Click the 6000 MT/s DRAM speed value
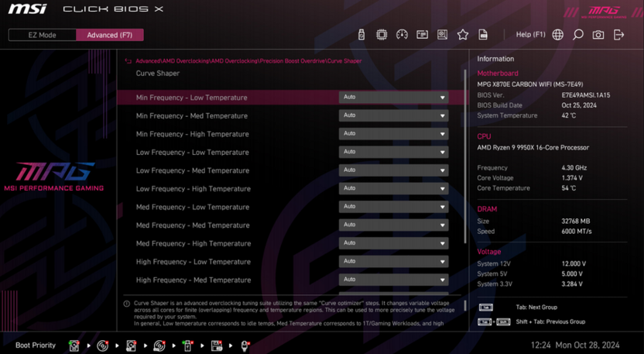The width and height of the screenshot is (644, 354). click(576, 232)
